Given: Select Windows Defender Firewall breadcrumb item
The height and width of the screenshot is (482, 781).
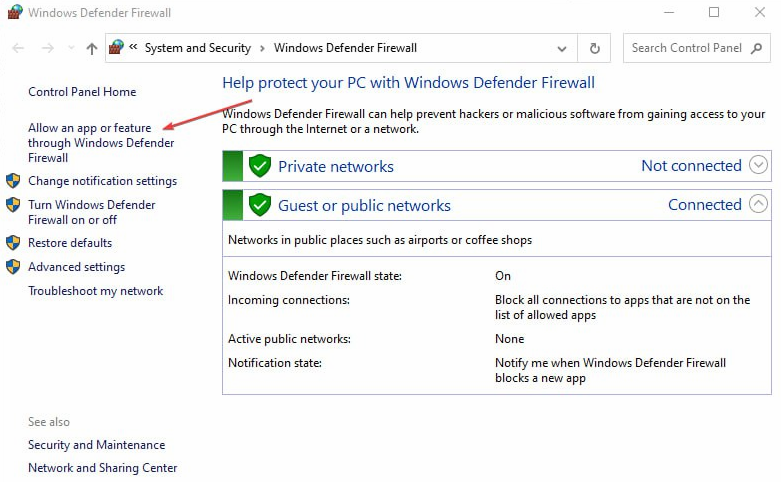Looking at the screenshot, I should (x=345, y=48).
